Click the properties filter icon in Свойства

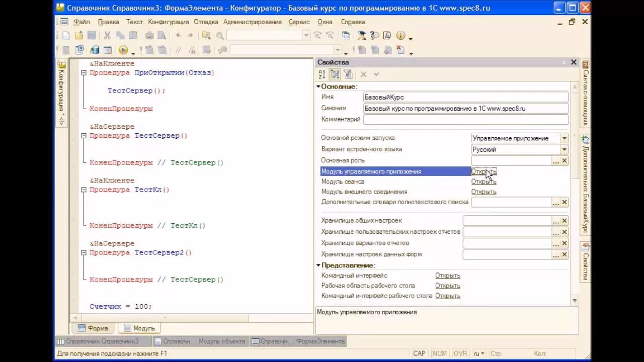tap(348, 74)
